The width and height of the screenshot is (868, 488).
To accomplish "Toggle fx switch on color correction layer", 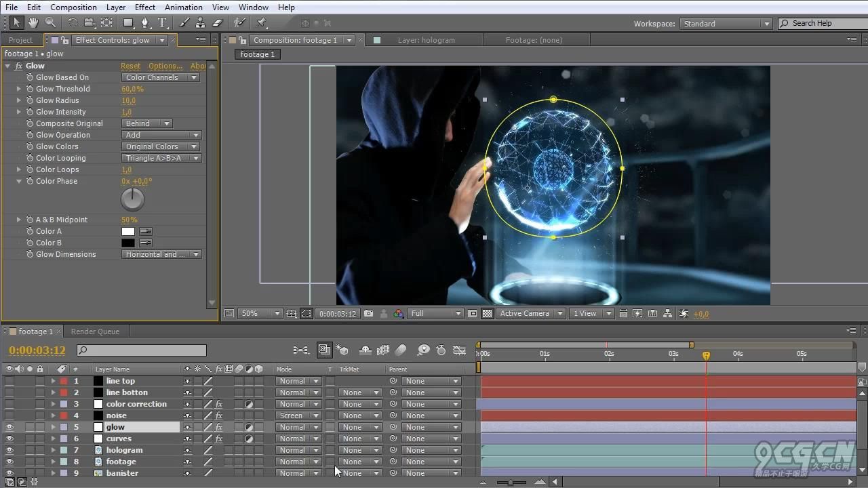I will click(219, 404).
